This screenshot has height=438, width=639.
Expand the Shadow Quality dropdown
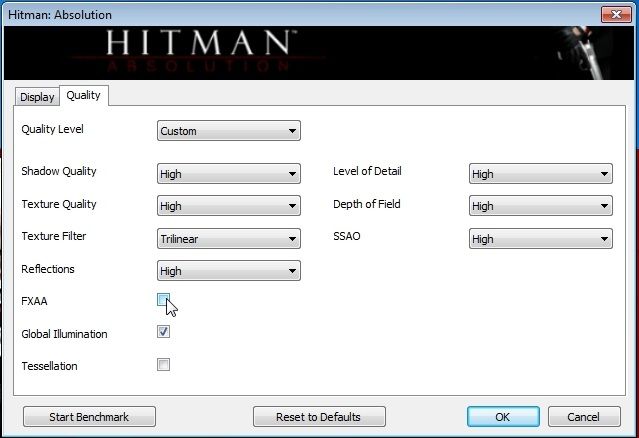coord(229,174)
